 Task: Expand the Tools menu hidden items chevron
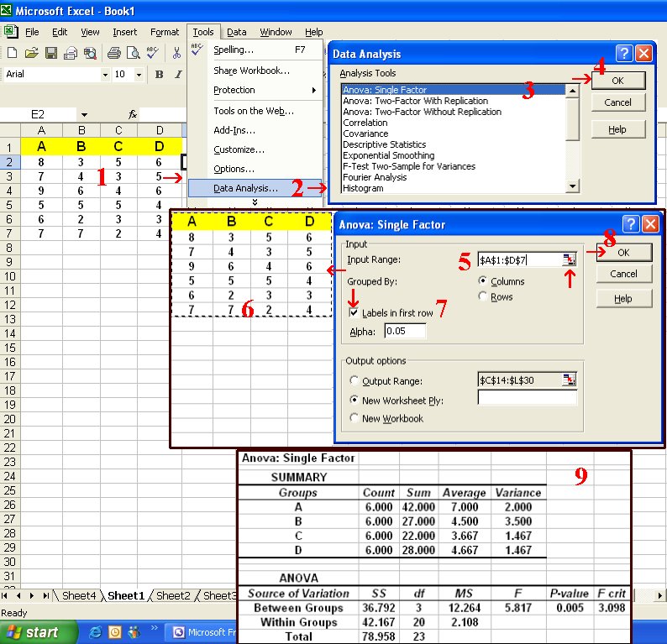[255, 202]
